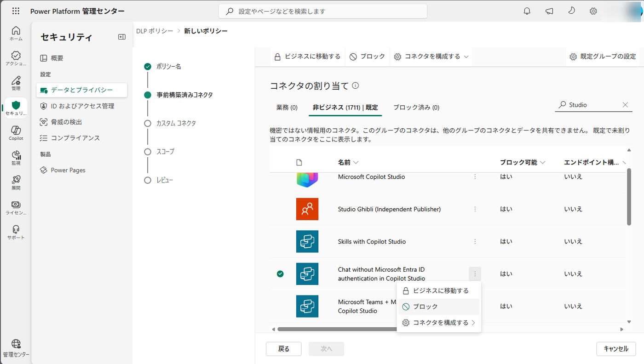Image resolution: width=644 pixels, height=364 pixels.
Task: Click Microsoft Copilot Studio connector icon
Action: click(x=307, y=179)
